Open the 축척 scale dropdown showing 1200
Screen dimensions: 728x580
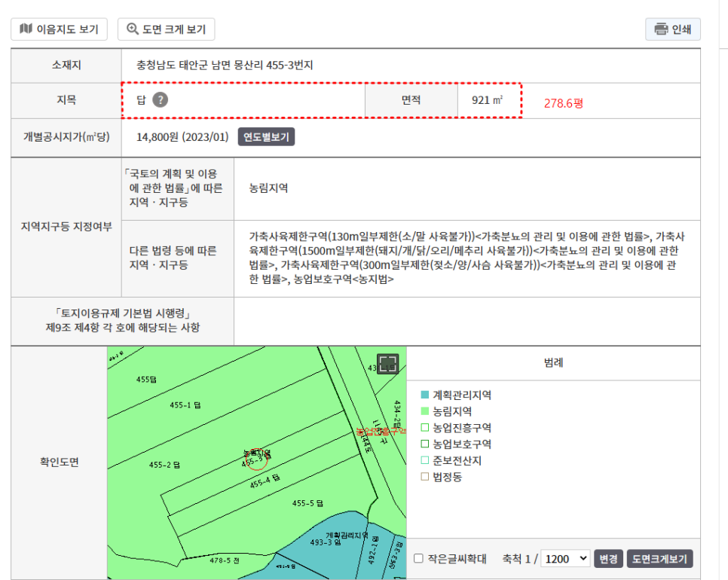pos(565,559)
